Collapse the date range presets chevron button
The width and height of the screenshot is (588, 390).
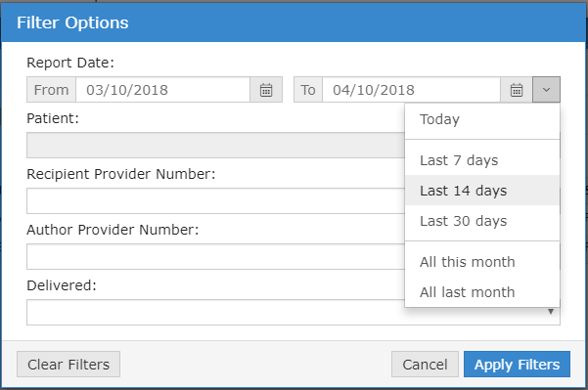[546, 90]
